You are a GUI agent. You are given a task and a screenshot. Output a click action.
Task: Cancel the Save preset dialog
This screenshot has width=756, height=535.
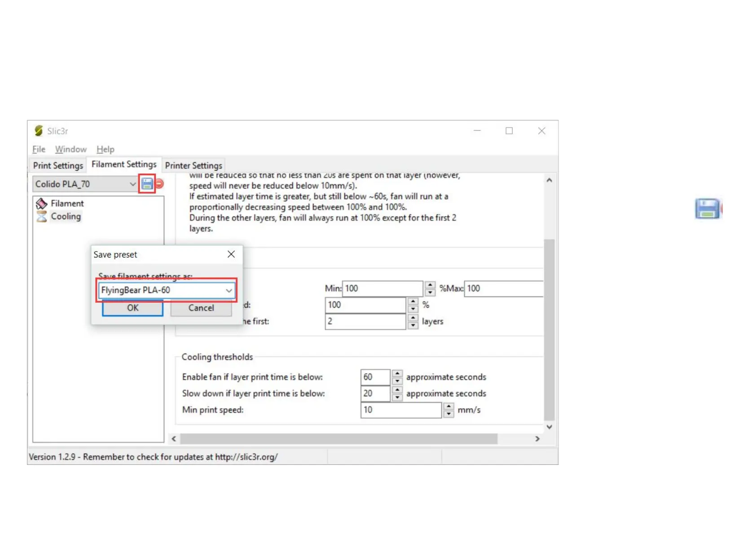pos(201,308)
